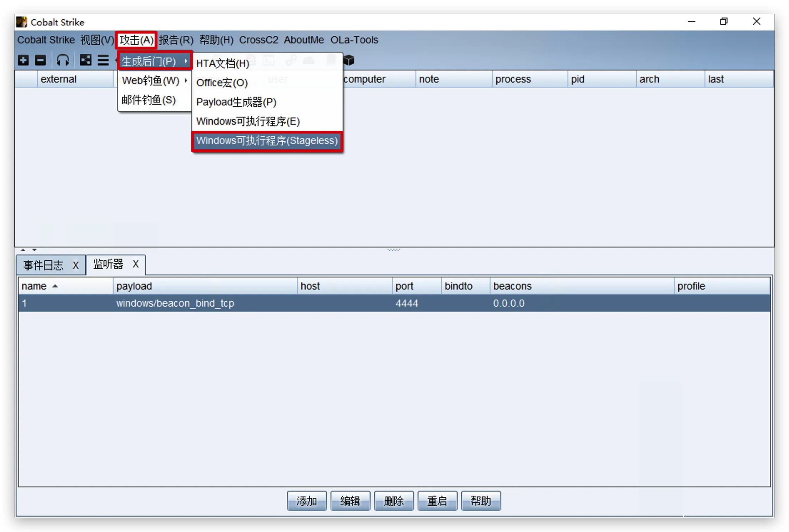Switch to the 事件日志 tab

(44, 265)
